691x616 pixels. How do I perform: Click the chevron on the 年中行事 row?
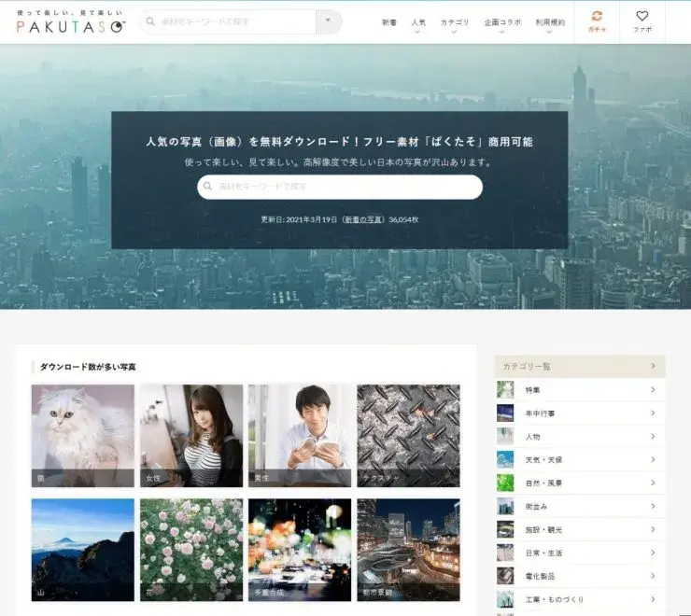653,413
